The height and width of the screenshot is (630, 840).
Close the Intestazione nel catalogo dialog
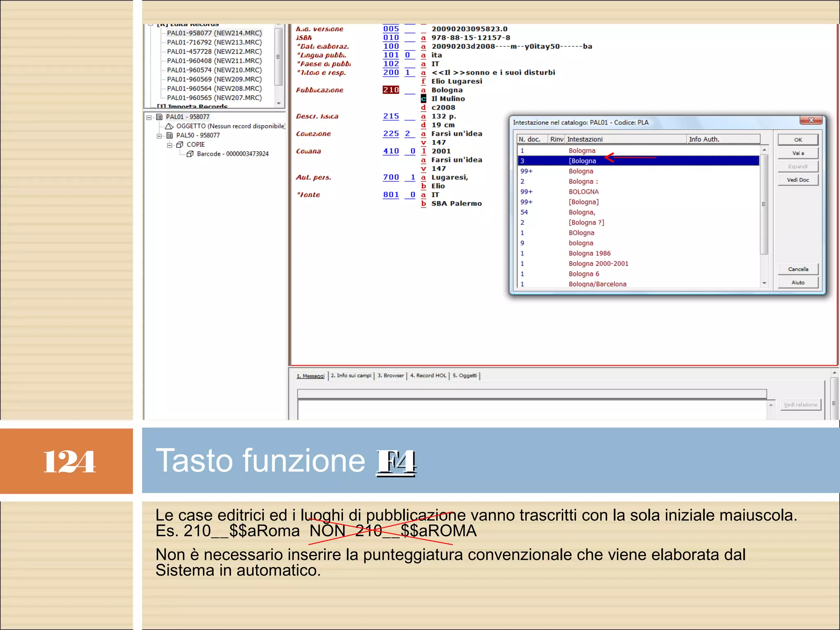(811, 120)
